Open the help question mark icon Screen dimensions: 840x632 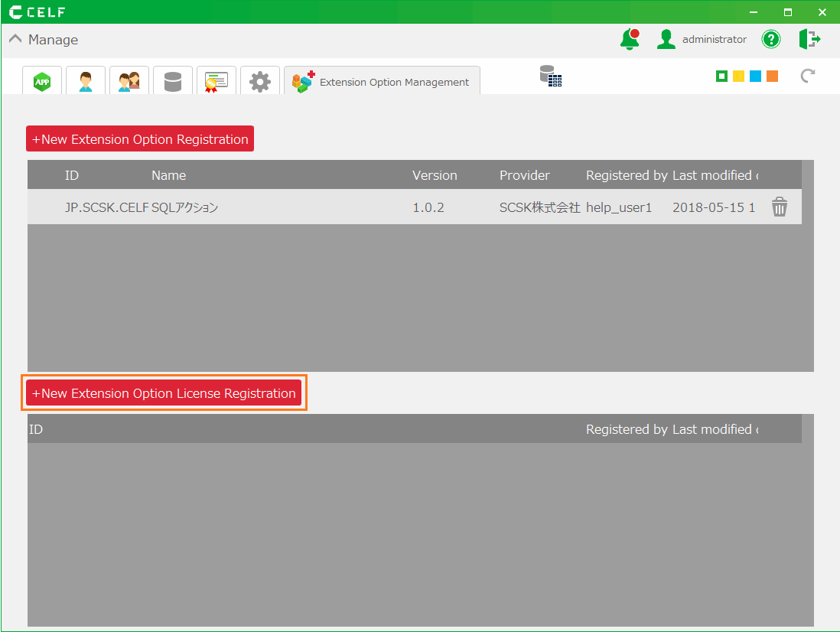[771, 40]
